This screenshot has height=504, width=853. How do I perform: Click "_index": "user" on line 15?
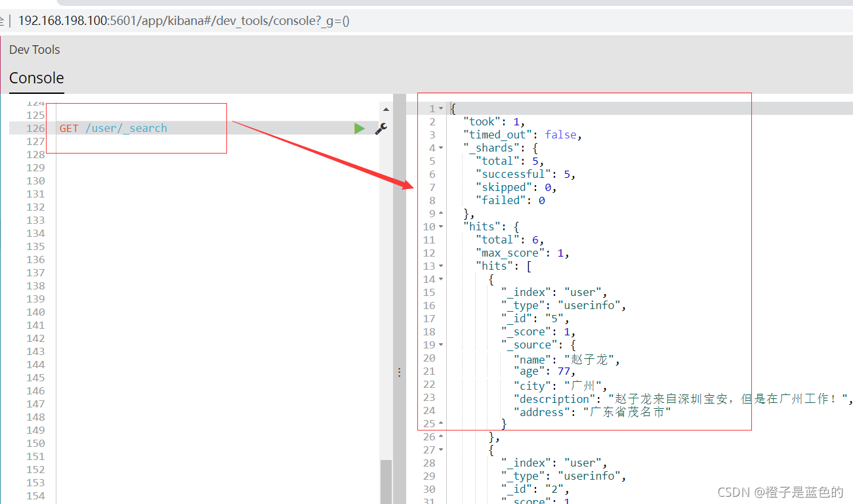(554, 292)
